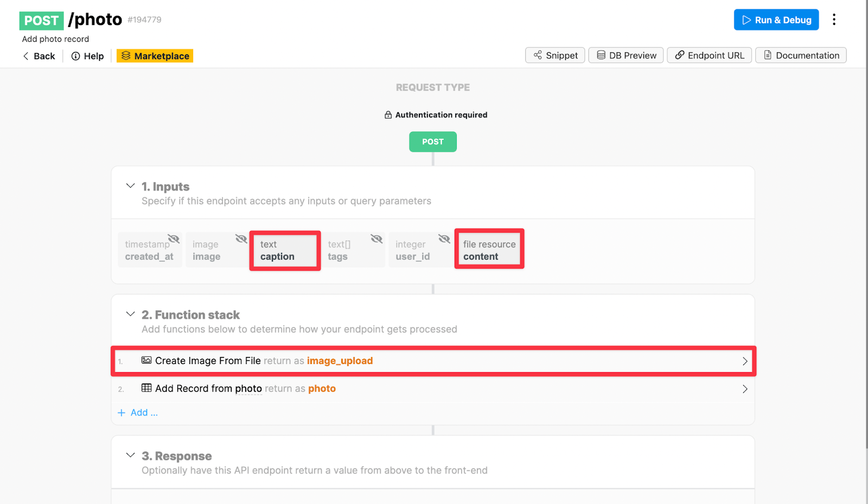
Task: Toggle visibility of the user_id input
Action: [x=444, y=238]
